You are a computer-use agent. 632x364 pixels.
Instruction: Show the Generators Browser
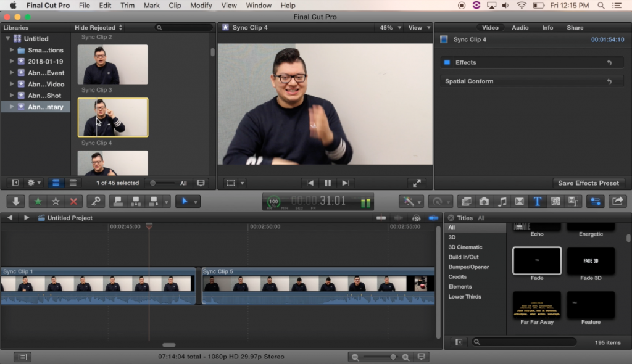(x=555, y=201)
